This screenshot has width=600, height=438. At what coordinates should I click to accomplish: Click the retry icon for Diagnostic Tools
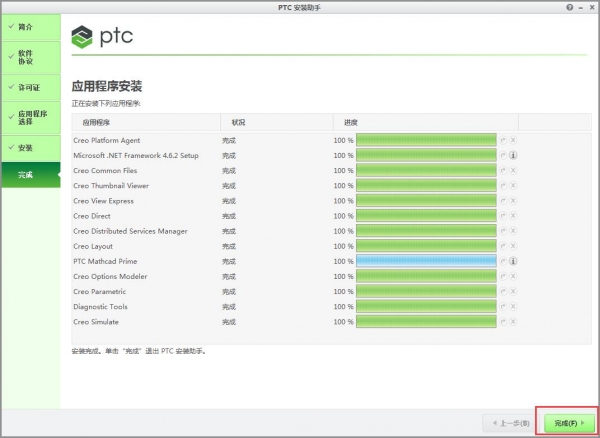(503, 306)
